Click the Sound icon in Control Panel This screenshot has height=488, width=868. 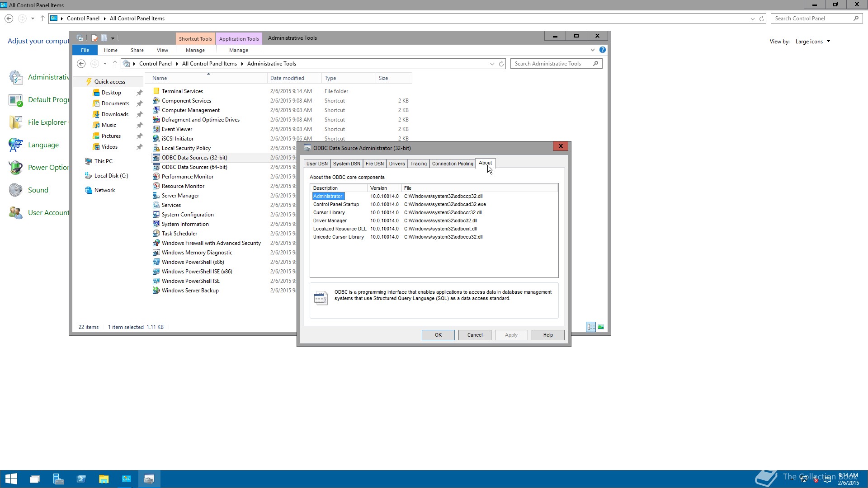pyautogui.click(x=15, y=190)
